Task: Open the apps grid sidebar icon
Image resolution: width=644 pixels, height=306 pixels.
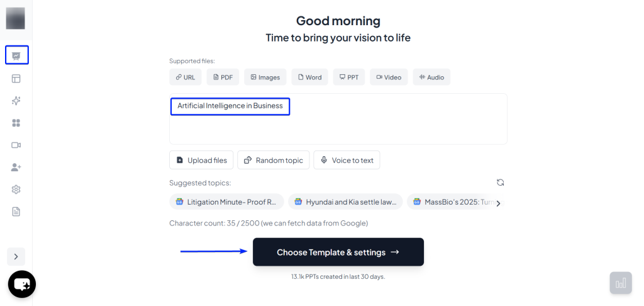Action: 16,123
